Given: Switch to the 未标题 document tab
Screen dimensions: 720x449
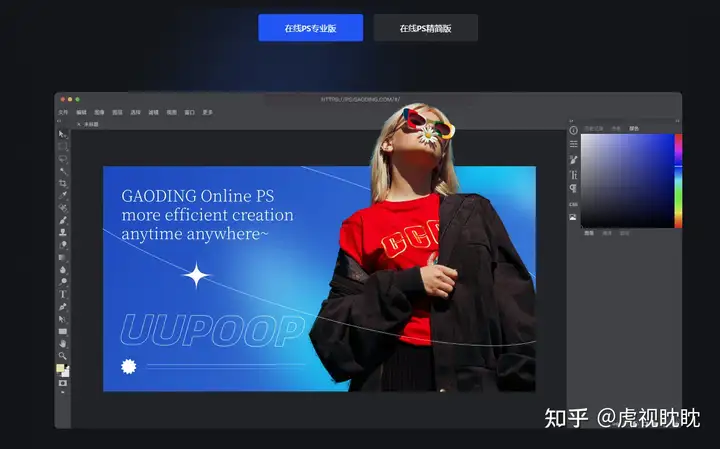Looking at the screenshot, I should click(91, 124).
